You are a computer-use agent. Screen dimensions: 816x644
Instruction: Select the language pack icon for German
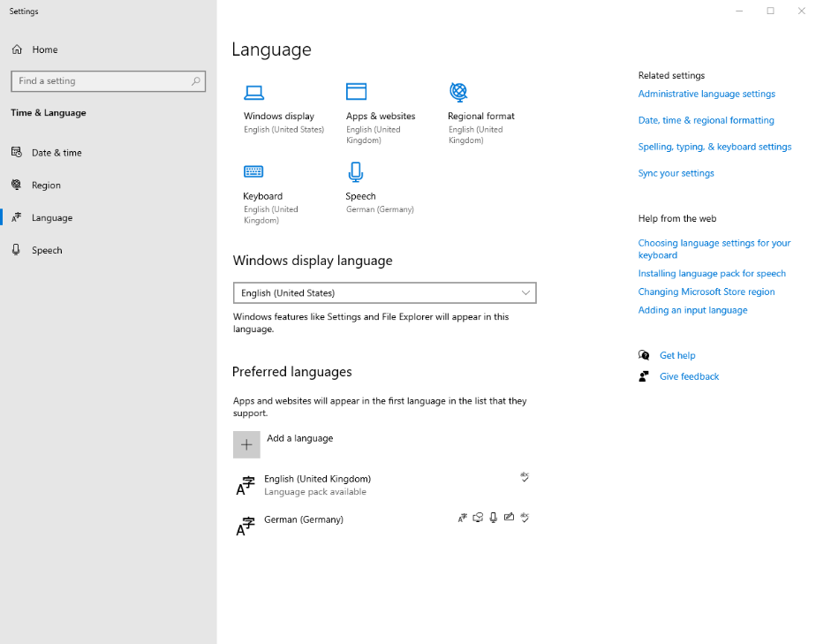pyautogui.click(x=462, y=517)
